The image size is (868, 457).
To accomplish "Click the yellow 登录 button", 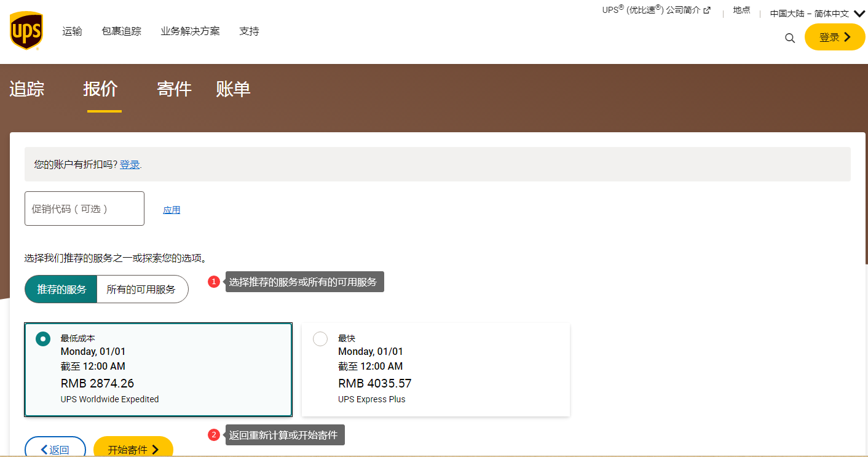I will [x=834, y=37].
